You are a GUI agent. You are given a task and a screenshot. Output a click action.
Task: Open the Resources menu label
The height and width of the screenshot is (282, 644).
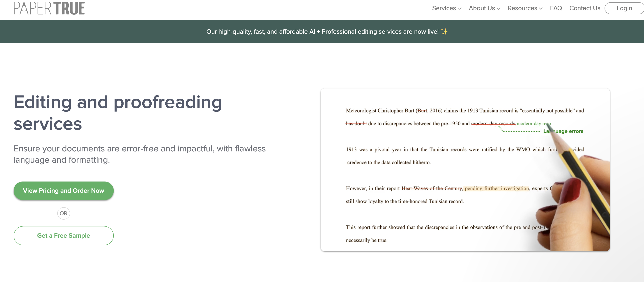click(x=522, y=8)
